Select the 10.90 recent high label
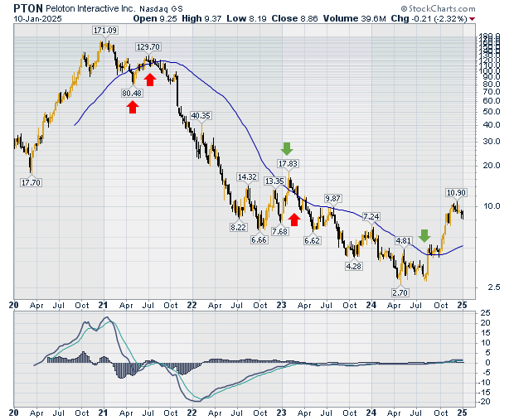 click(x=457, y=192)
